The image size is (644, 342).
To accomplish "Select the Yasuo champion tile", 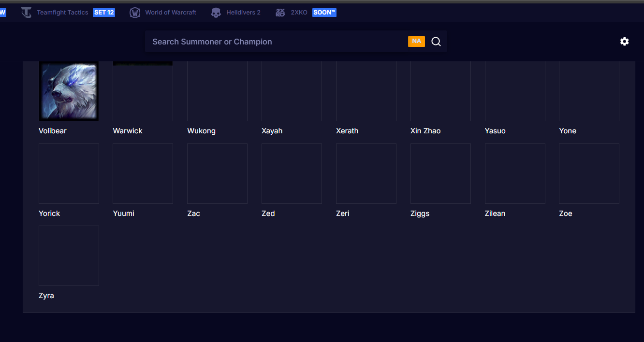I will click(x=515, y=91).
